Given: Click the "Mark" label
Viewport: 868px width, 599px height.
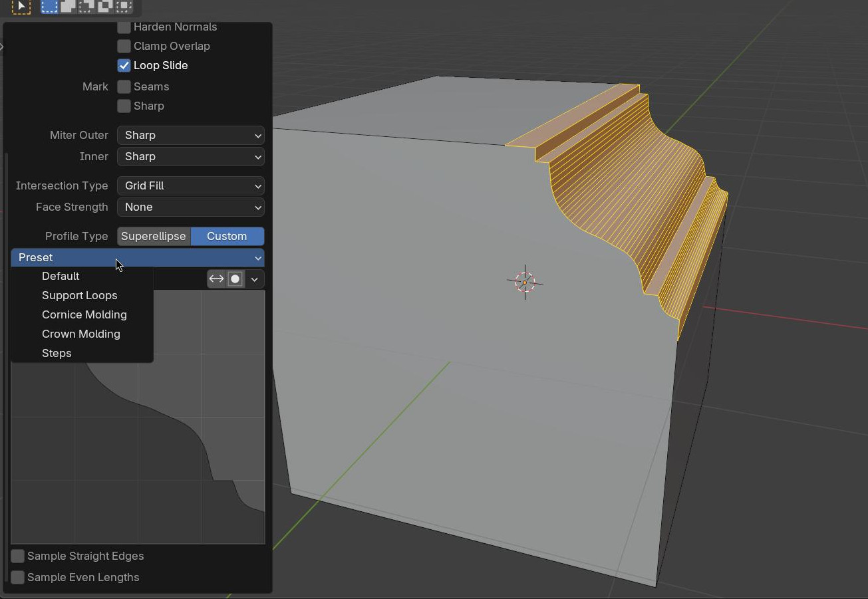Looking at the screenshot, I should click(96, 86).
